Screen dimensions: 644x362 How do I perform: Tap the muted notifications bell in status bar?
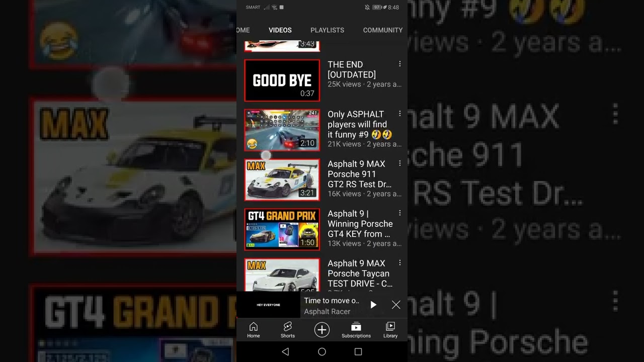pyautogui.click(x=367, y=8)
